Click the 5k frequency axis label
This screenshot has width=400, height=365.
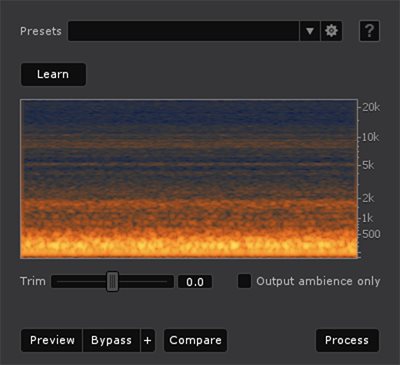point(368,165)
